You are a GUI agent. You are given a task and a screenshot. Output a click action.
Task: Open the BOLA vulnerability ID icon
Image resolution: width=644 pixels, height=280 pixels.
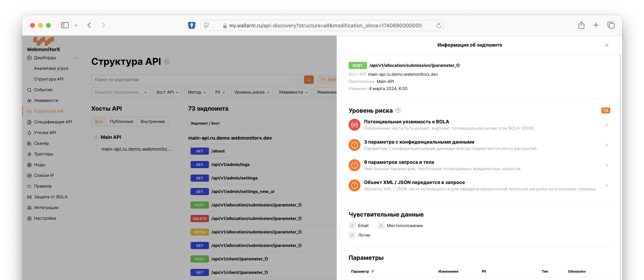354,125
